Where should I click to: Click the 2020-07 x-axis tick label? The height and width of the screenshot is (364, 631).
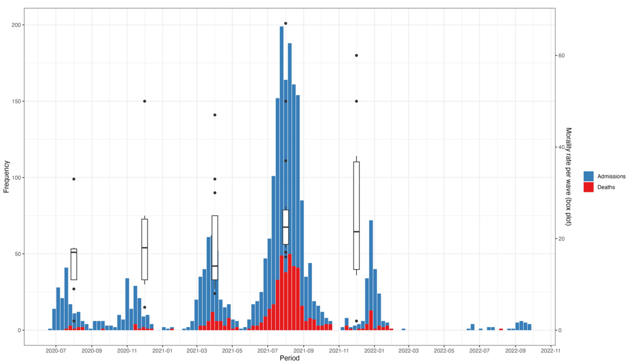56,351
